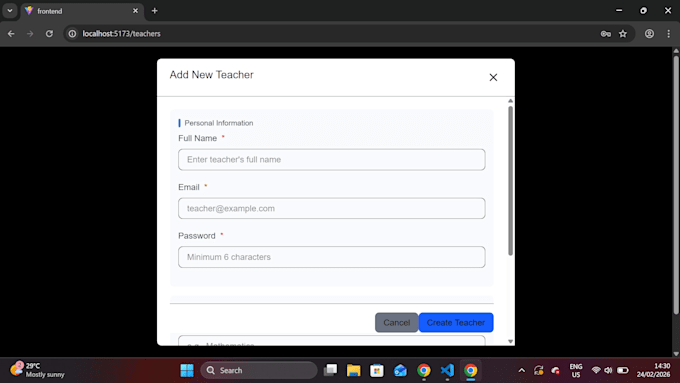
Task: Click the Cancel button
Action: coord(396,322)
